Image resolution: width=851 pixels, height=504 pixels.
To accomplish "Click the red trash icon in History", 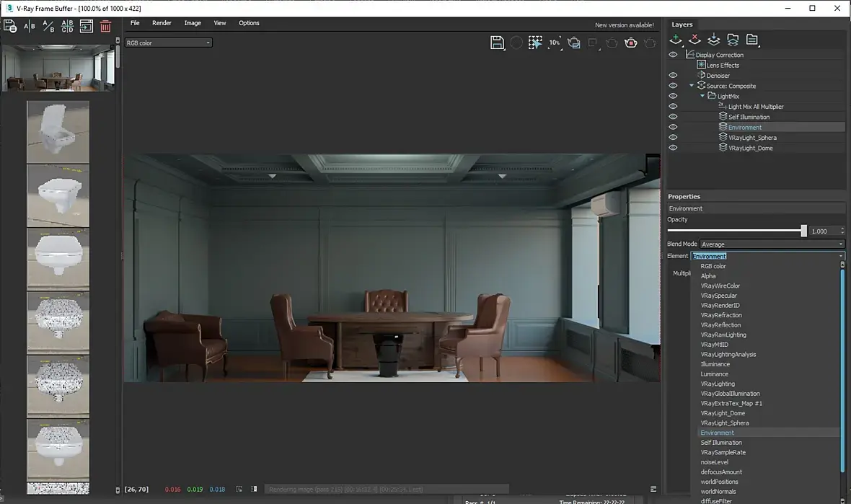I will coord(105,27).
